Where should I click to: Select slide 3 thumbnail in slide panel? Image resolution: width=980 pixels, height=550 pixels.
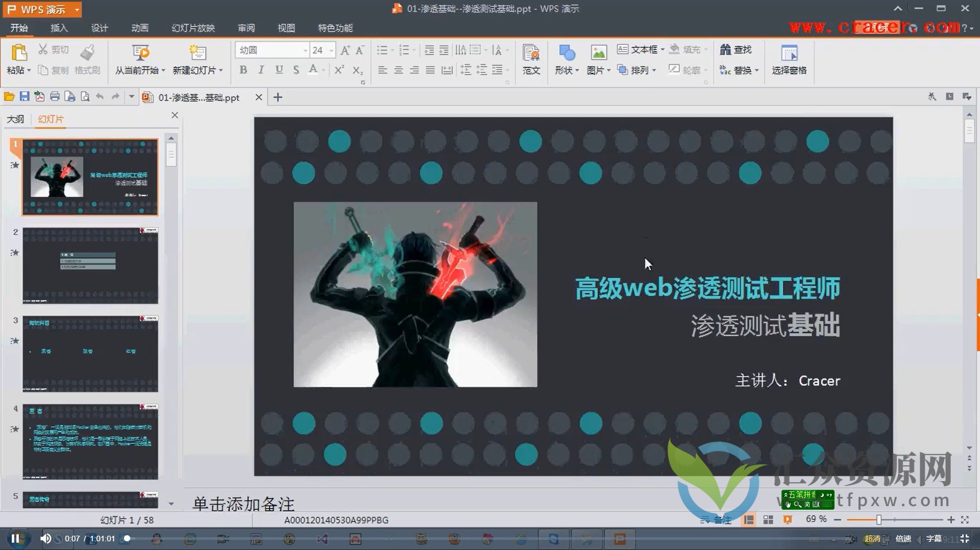coord(90,354)
